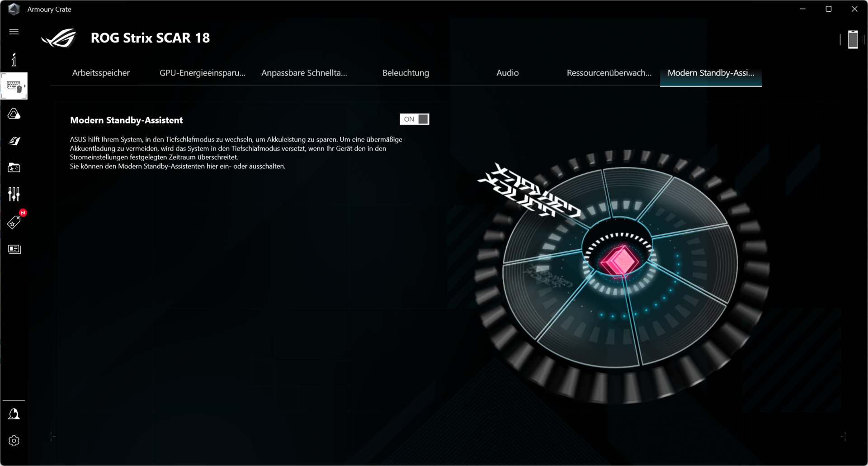Open GameVisual slashed icon in sidebar
Screen dimensions: 868x466
[14, 141]
